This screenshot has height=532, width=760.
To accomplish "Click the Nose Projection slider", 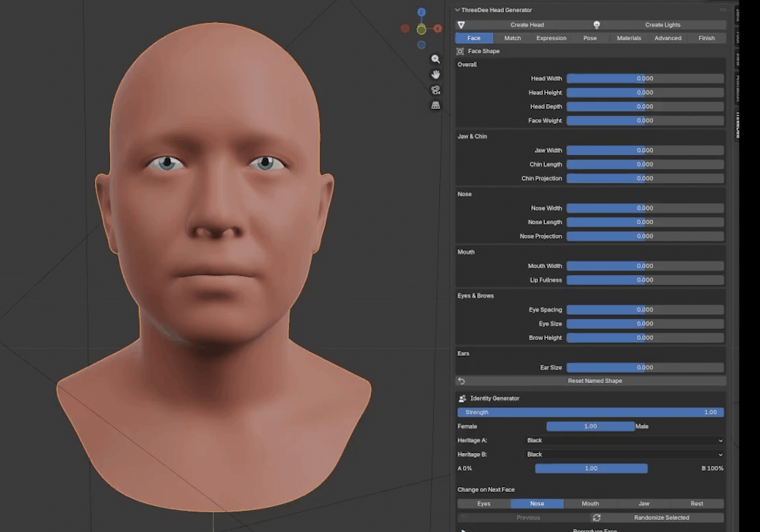I will pyautogui.click(x=645, y=236).
